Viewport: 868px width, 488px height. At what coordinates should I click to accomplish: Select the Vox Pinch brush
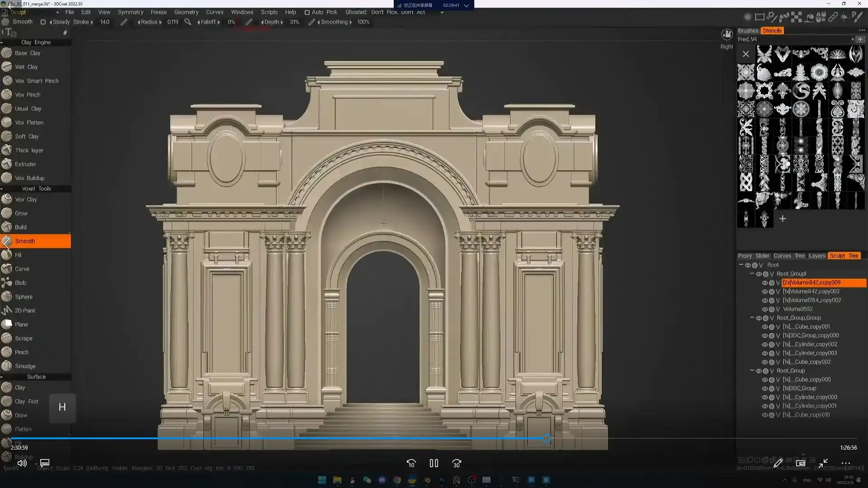[x=28, y=94]
